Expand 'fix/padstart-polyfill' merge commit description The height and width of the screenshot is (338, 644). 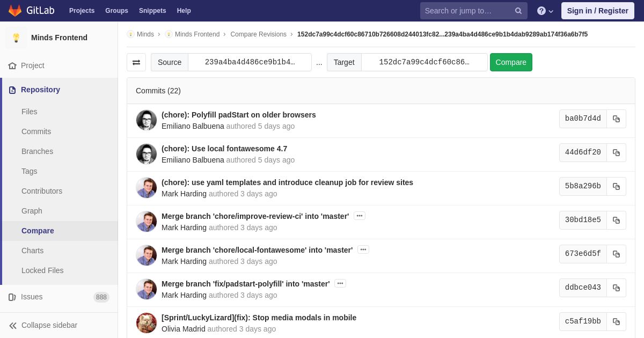tap(340, 283)
